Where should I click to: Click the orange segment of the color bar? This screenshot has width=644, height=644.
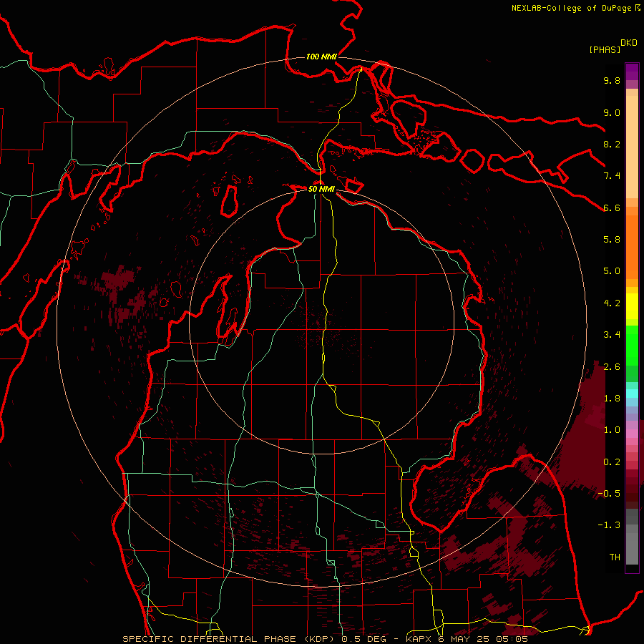[632, 246]
